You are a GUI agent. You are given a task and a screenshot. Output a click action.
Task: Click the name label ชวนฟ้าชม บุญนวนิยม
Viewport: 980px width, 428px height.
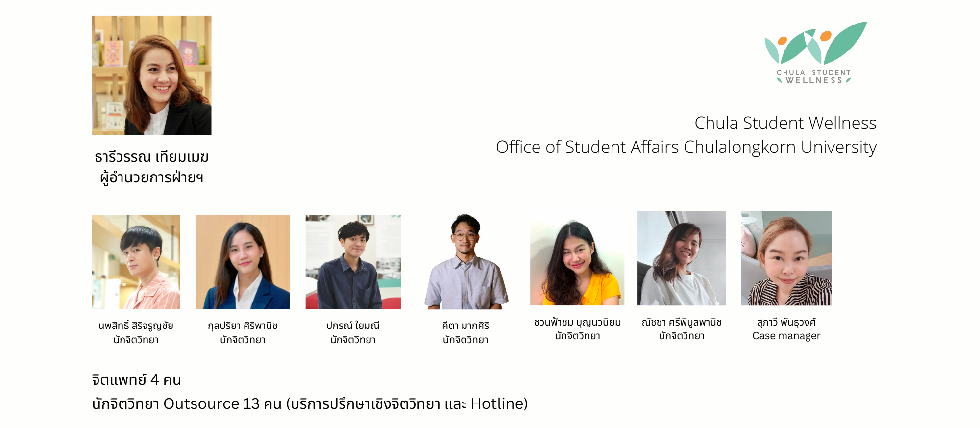(577, 322)
